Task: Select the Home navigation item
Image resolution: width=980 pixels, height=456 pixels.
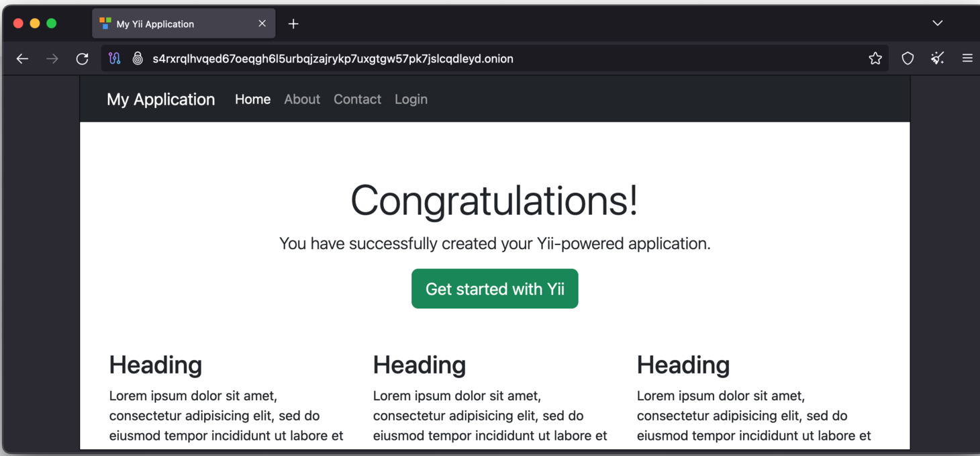Action: pyautogui.click(x=252, y=99)
